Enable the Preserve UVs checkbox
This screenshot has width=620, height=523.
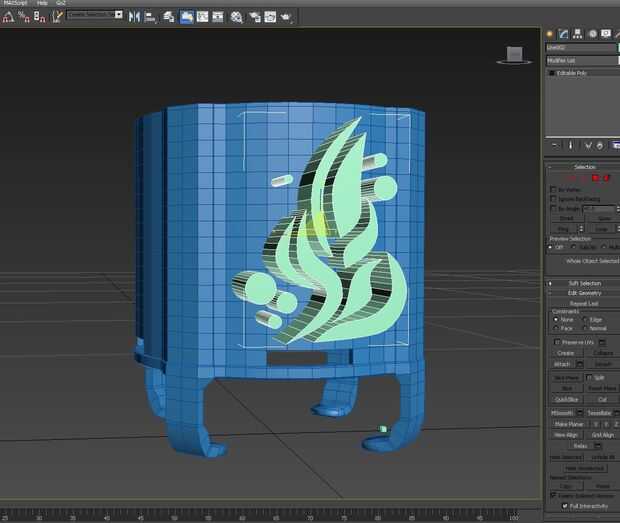[x=557, y=342]
